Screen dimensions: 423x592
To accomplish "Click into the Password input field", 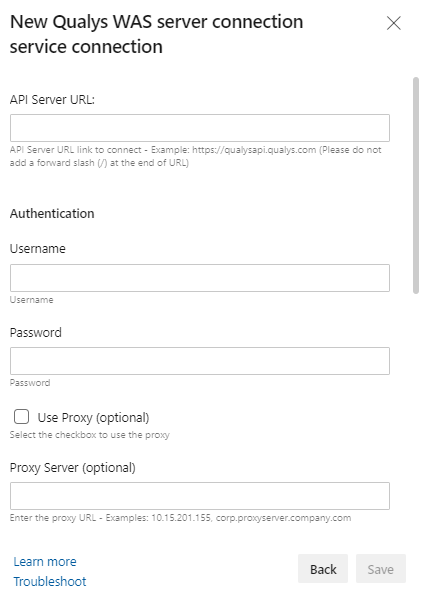I will pos(200,361).
